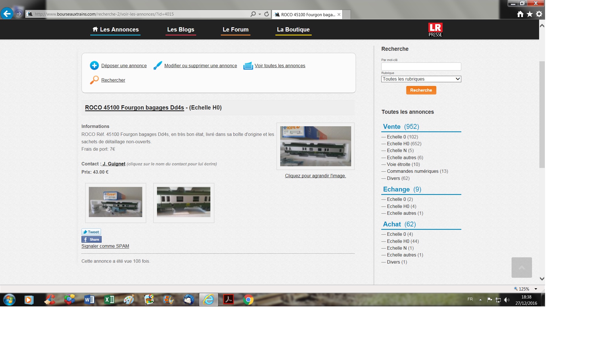Open the address bar search dropdown arrow
The height and width of the screenshot is (364, 599).
pyautogui.click(x=260, y=14)
